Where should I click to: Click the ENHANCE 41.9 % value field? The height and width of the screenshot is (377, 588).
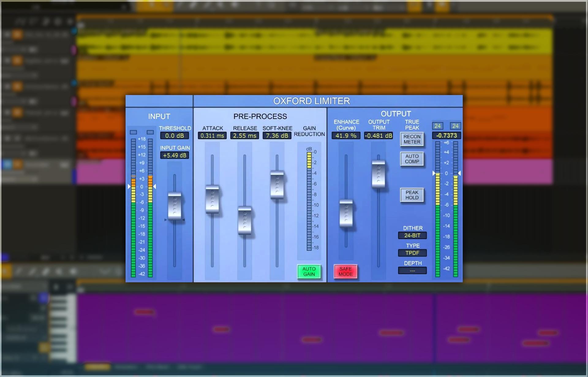click(x=346, y=135)
